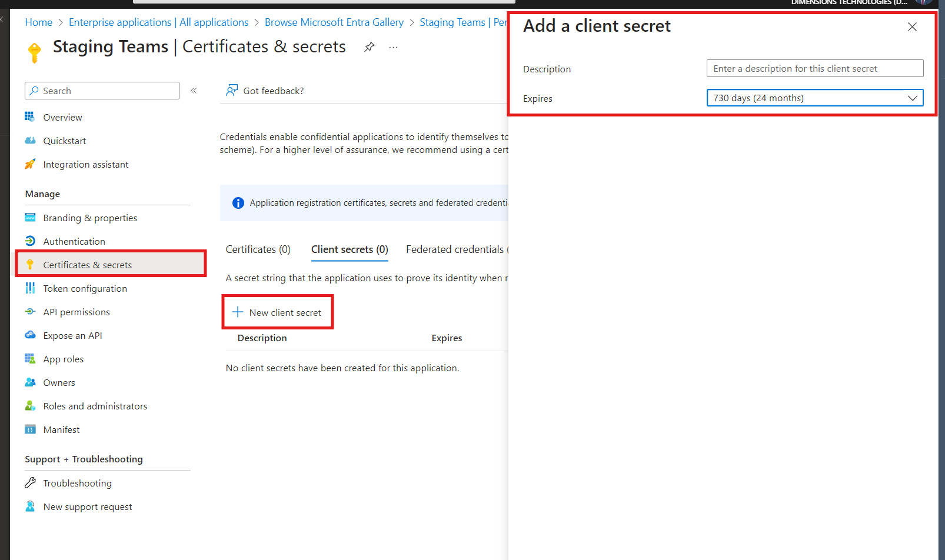Click the Owners people icon

tap(30, 382)
